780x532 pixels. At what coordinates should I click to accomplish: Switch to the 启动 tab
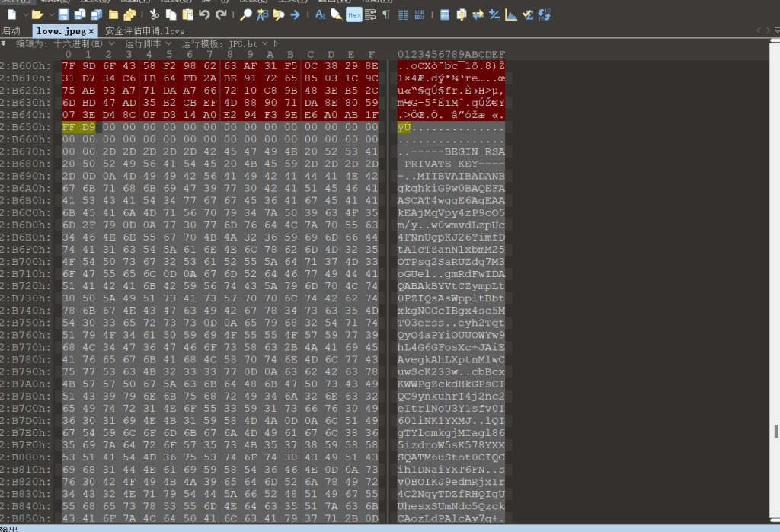tap(11, 30)
